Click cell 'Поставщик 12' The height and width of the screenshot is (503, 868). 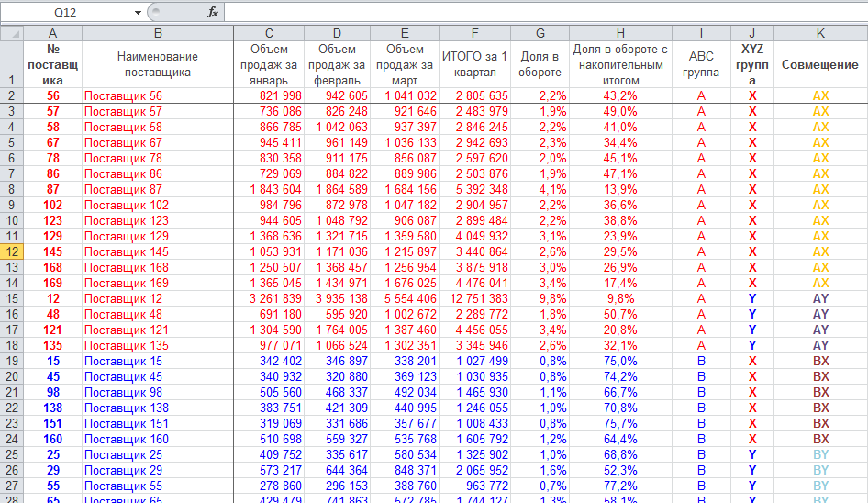158,298
